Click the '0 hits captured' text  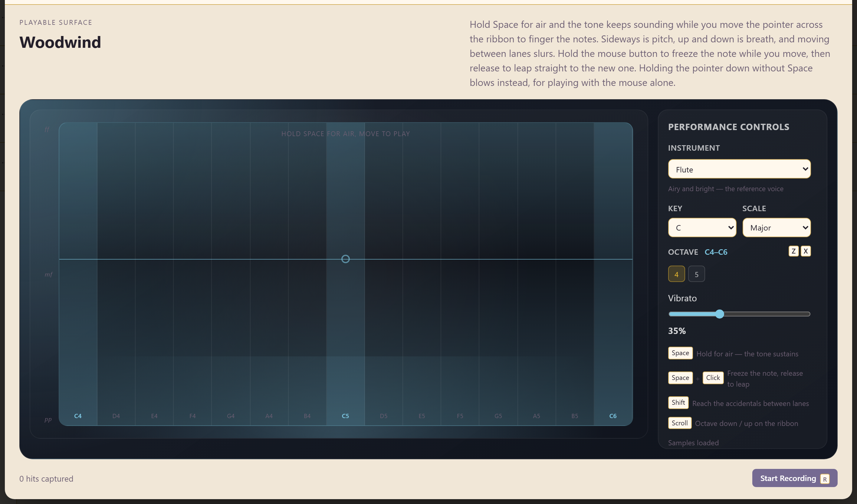pos(46,479)
